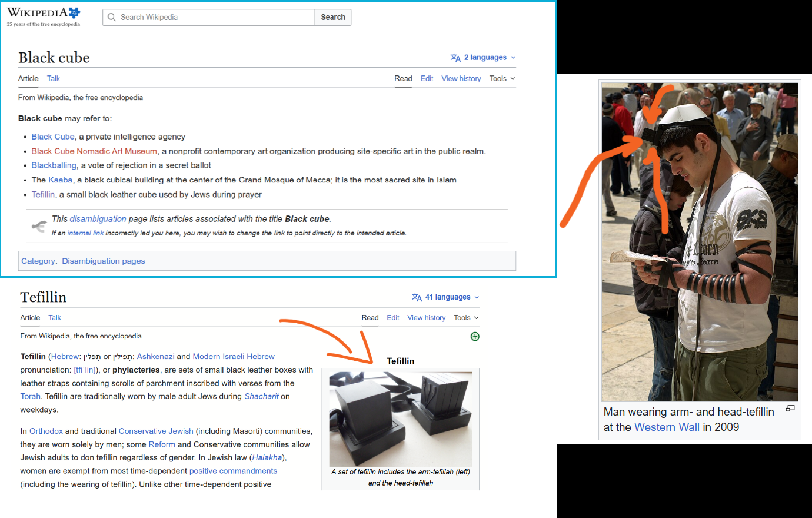Follow the Kaaba link
This screenshot has width=812, height=518.
(61, 180)
